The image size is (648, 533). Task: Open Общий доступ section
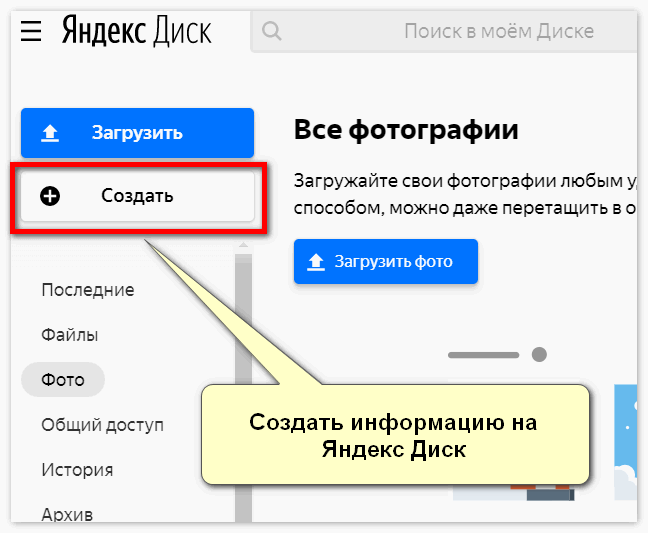[x=102, y=425]
